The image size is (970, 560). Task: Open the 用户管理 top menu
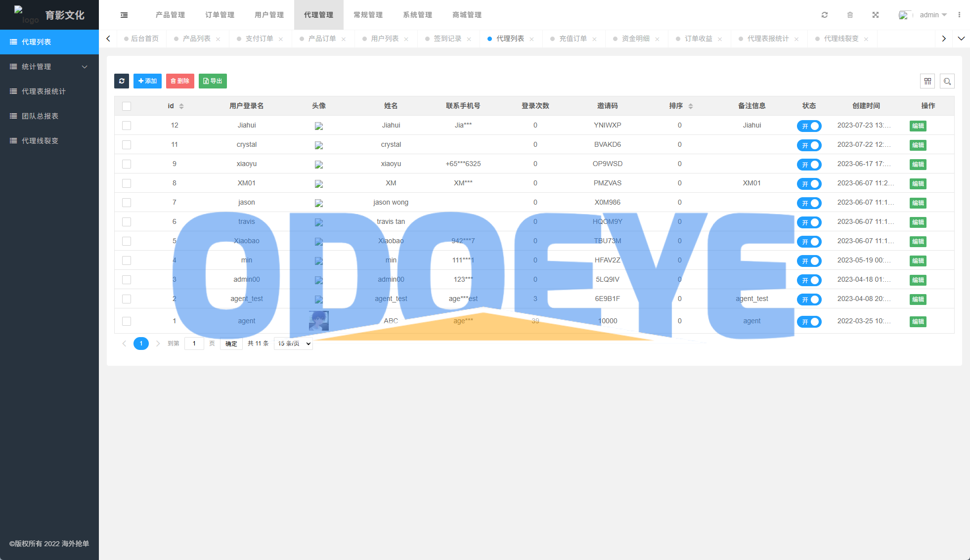(x=269, y=15)
